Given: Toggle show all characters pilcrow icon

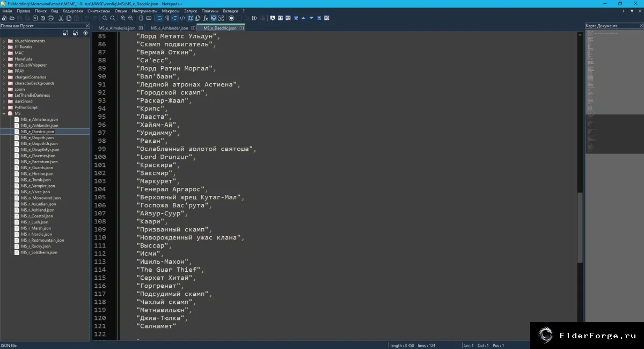Looking at the screenshot, I should (x=167, y=18).
